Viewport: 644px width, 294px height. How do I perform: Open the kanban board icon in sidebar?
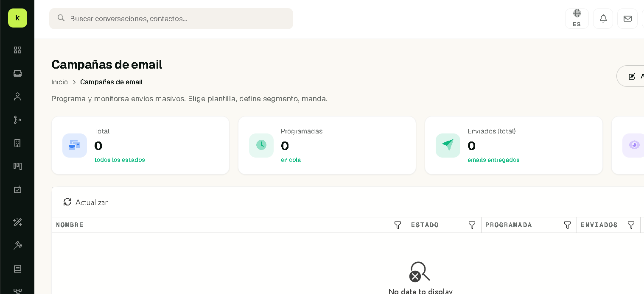pyautogui.click(x=17, y=166)
